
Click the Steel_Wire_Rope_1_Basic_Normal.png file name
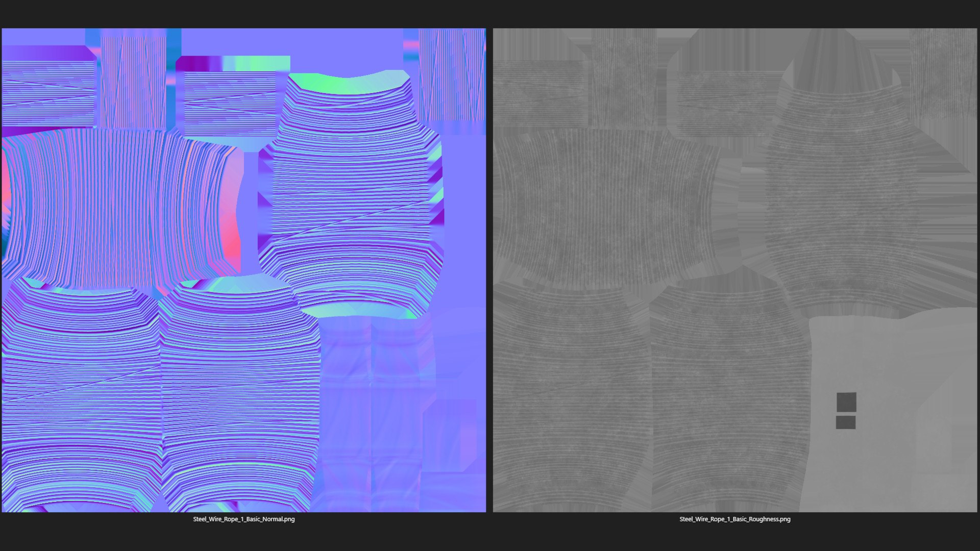pyautogui.click(x=244, y=519)
